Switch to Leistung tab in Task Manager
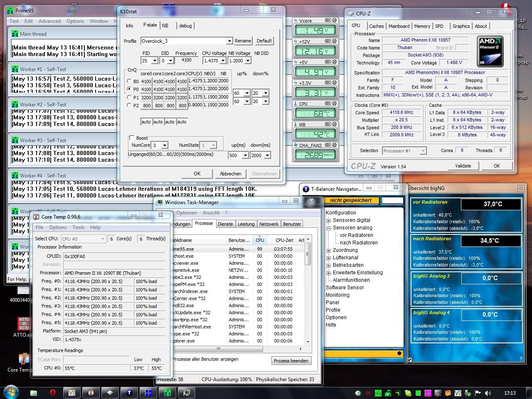532x399 pixels. click(246, 224)
